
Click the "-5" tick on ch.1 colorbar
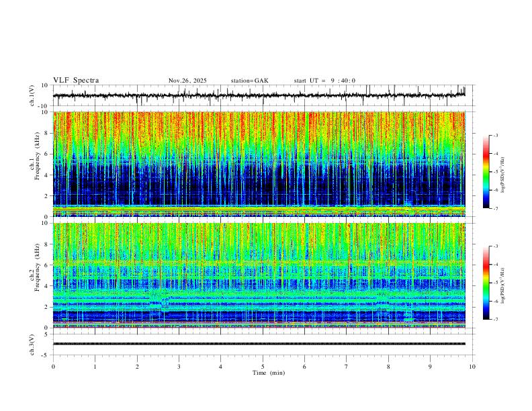point(495,172)
